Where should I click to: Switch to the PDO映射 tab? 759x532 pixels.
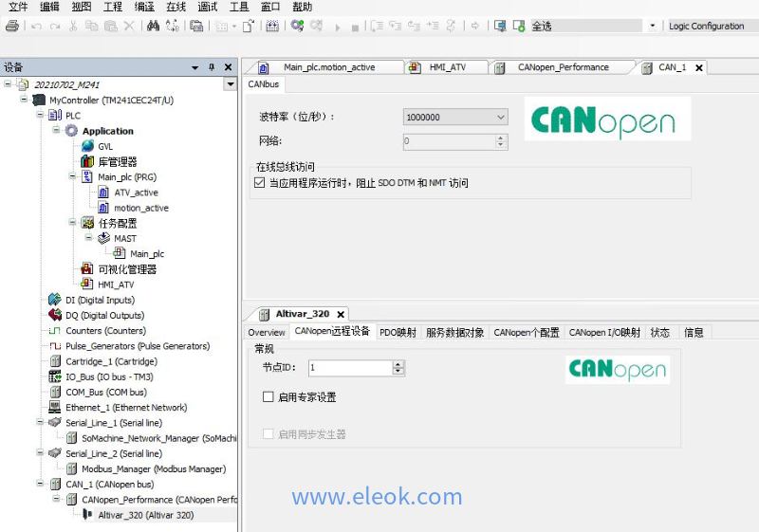pyautogui.click(x=398, y=333)
